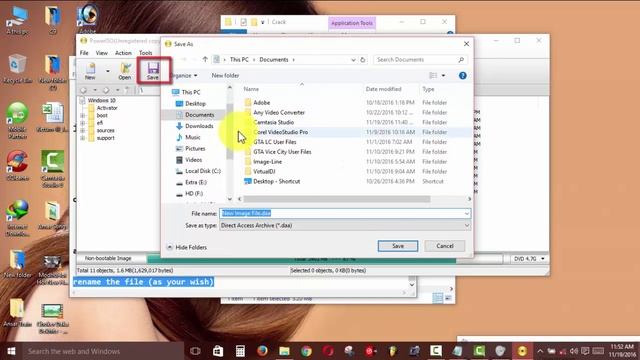This screenshot has width=640, height=360.
Task: Click Hide Folders toggle
Action: [x=187, y=247]
